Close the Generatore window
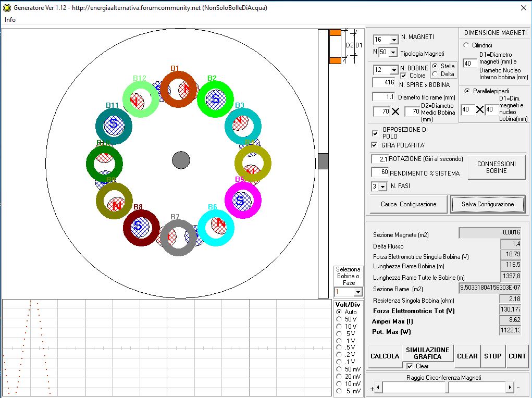This screenshot has height=398, width=532. coord(524,8)
